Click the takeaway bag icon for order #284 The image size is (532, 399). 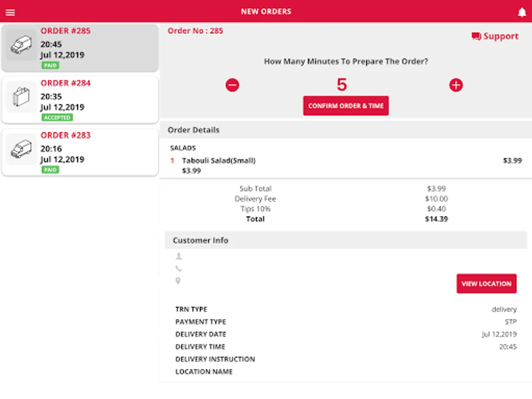(x=21, y=97)
